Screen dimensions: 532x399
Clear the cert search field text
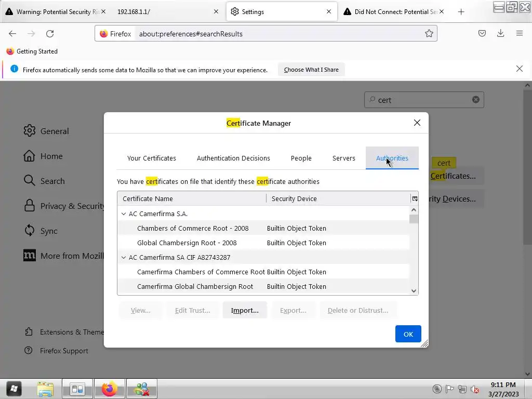pos(476,99)
